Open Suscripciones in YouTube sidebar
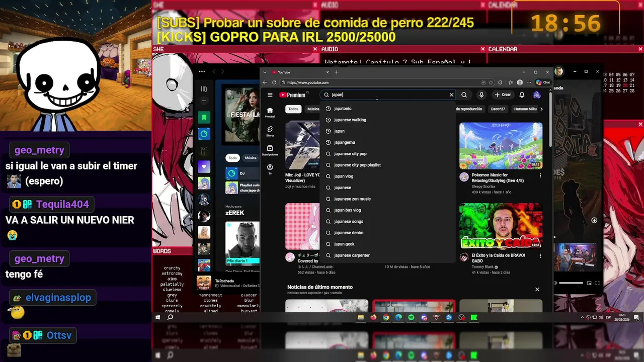This screenshot has width=644, height=362. (x=270, y=150)
